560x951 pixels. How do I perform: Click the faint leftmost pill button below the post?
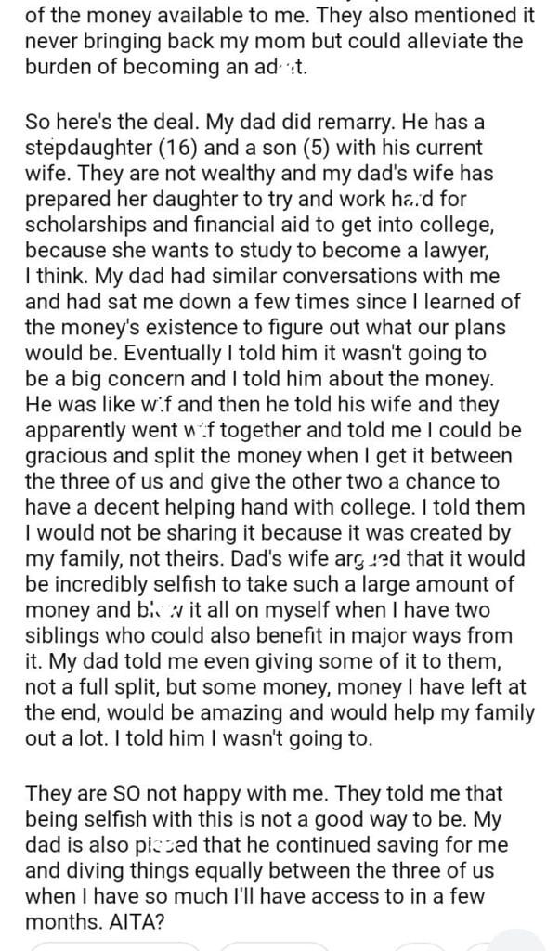click(111, 945)
